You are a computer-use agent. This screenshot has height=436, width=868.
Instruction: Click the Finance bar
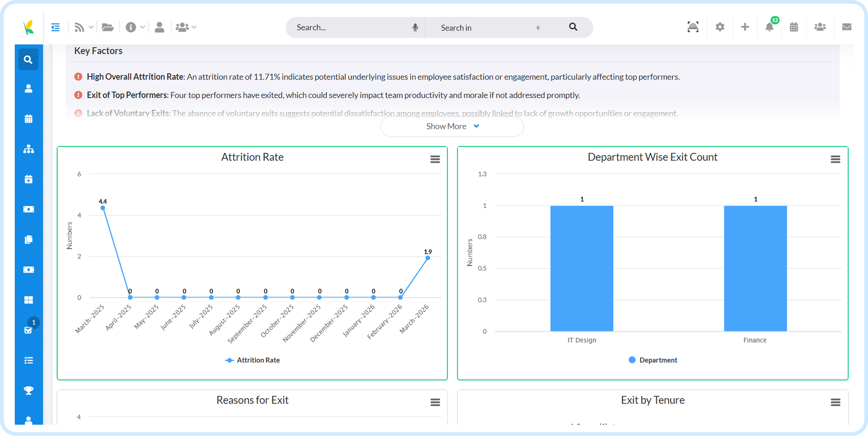(755, 268)
